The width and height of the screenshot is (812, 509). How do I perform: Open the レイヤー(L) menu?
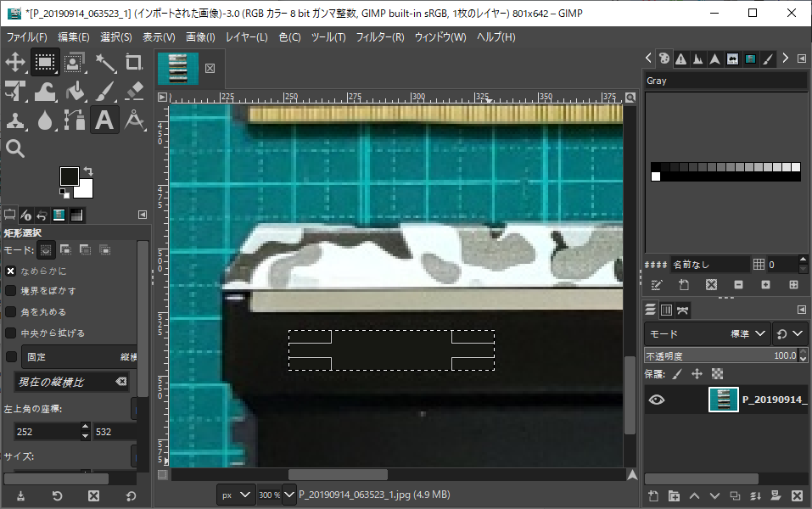pos(247,37)
